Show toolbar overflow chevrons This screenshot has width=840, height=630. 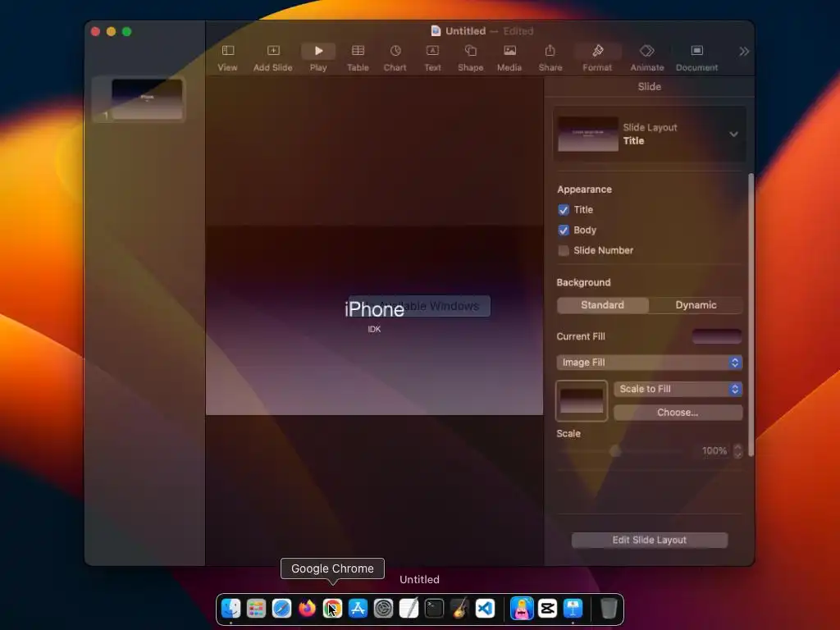click(743, 52)
